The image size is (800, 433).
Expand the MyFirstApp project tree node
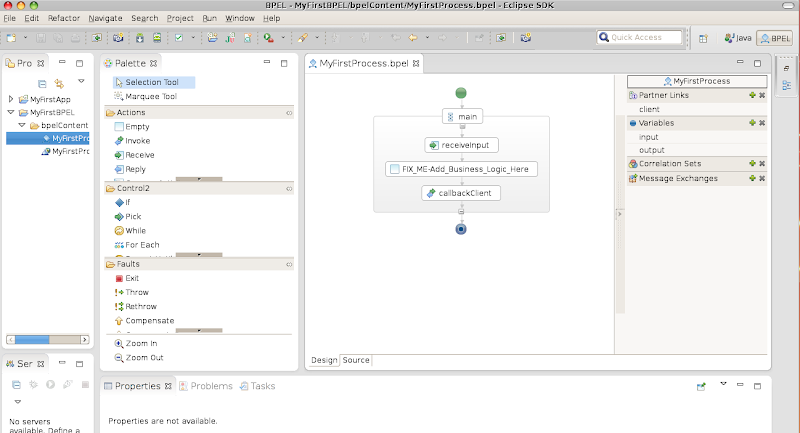(11, 99)
